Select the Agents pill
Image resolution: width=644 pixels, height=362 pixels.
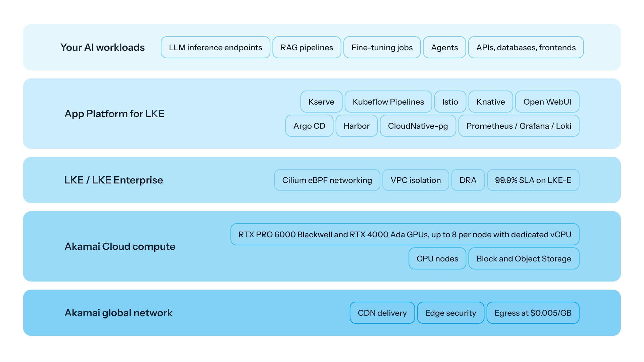click(444, 47)
